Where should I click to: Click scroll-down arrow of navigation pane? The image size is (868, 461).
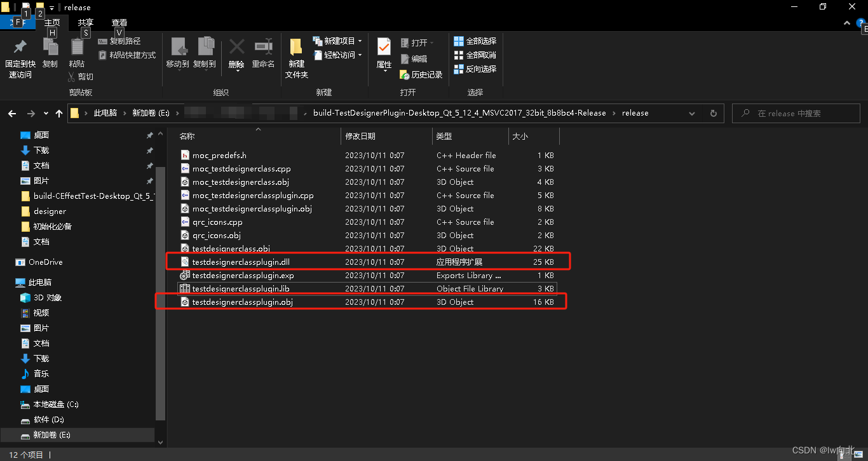click(x=160, y=442)
